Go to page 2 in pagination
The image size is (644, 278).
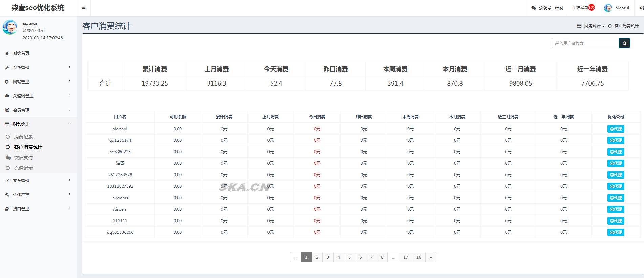tap(317, 257)
